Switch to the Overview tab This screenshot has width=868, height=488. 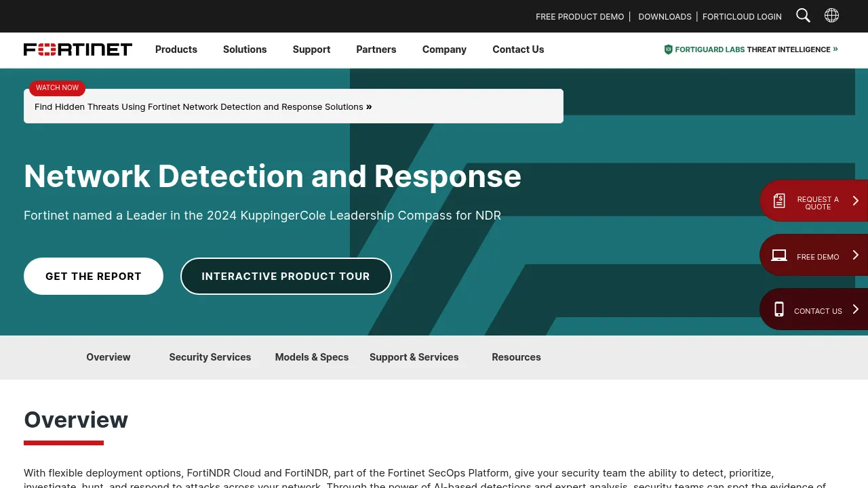(x=108, y=357)
